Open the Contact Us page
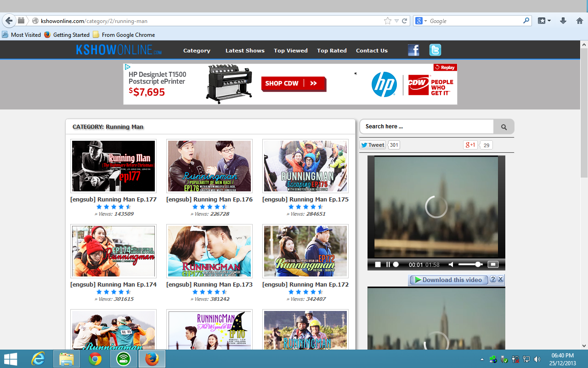Viewport: 588px width, 368px height. point(372,51)
